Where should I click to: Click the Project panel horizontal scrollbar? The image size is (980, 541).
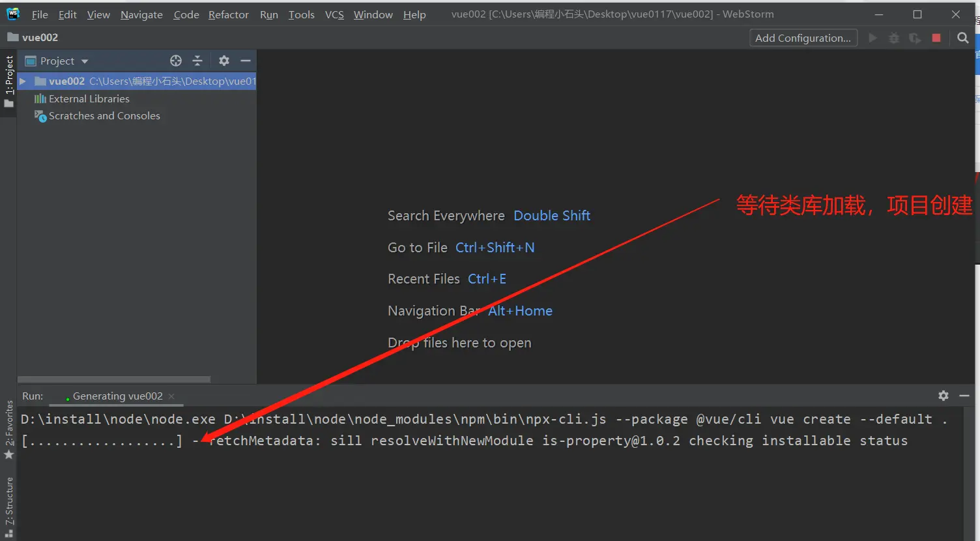pyautogui.click(x=114, y=379)
